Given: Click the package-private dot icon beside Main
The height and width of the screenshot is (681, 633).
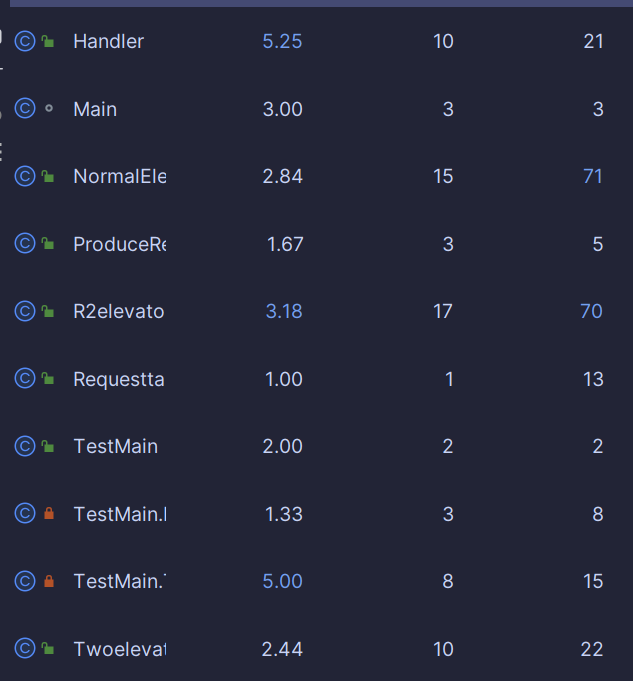Looking at the screenshot, I should tap(49, 108).
